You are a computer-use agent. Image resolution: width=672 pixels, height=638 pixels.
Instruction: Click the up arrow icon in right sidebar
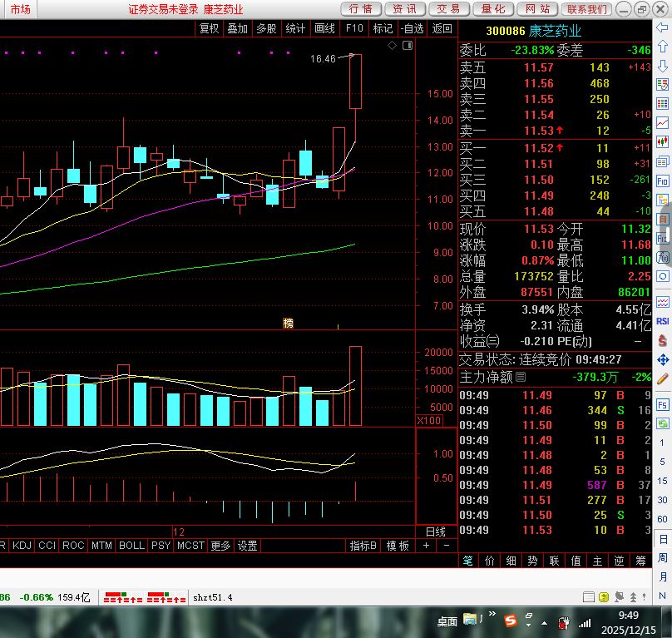click(x=662, y=47)
